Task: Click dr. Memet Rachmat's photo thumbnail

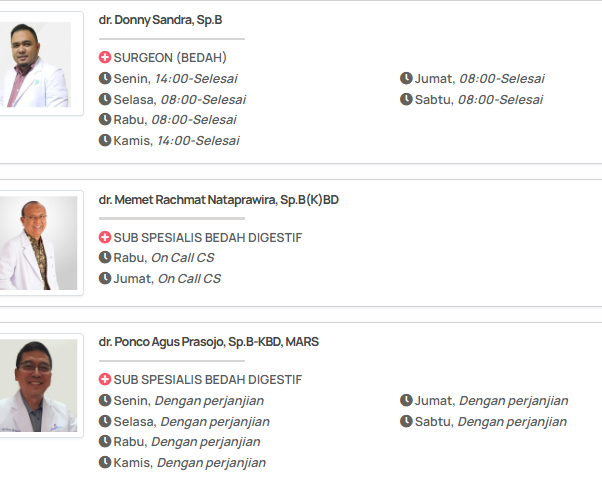Action: pos(37,243)
